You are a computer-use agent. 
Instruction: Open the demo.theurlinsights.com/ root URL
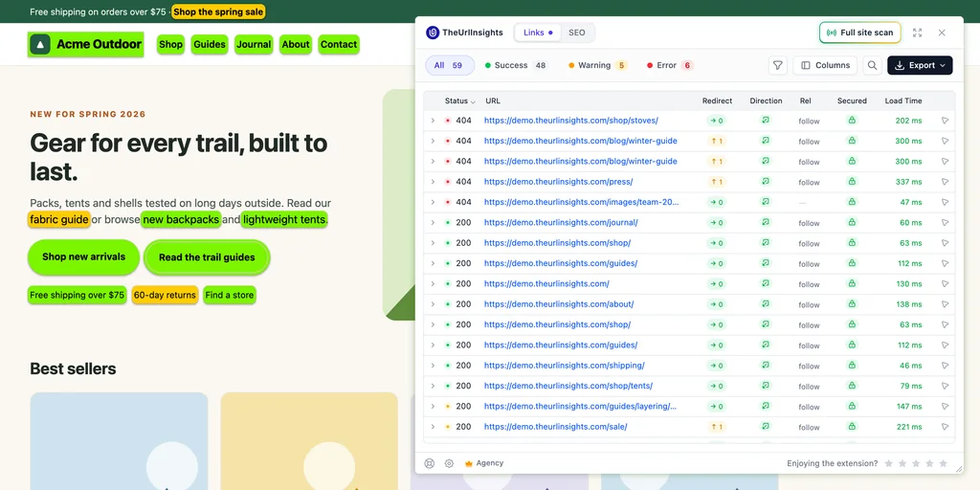coord(546,283)
